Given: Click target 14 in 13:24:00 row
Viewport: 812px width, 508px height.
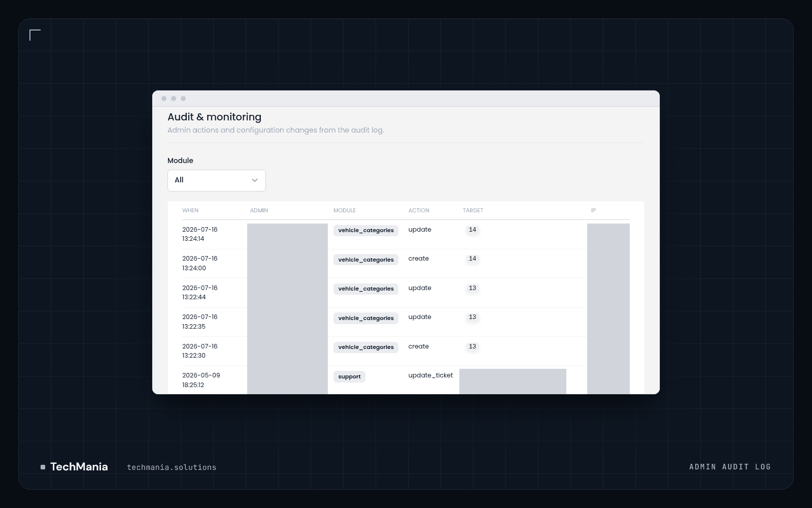Looking at the screenshot, I should [472, 259].
